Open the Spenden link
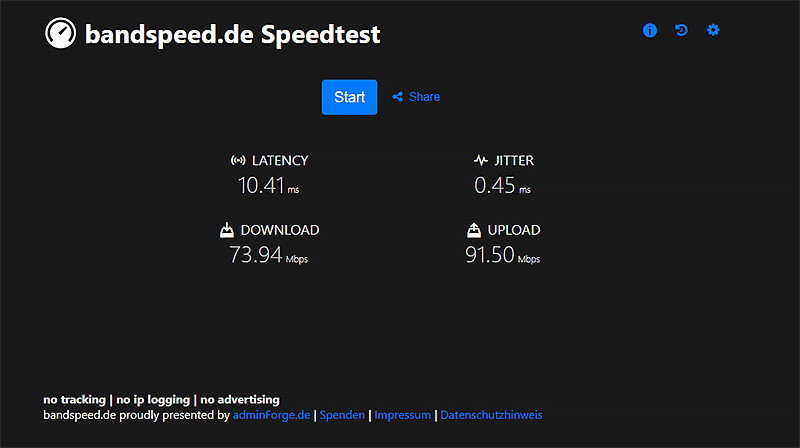This screenshot has width=800, height=448. coord(342,415)
